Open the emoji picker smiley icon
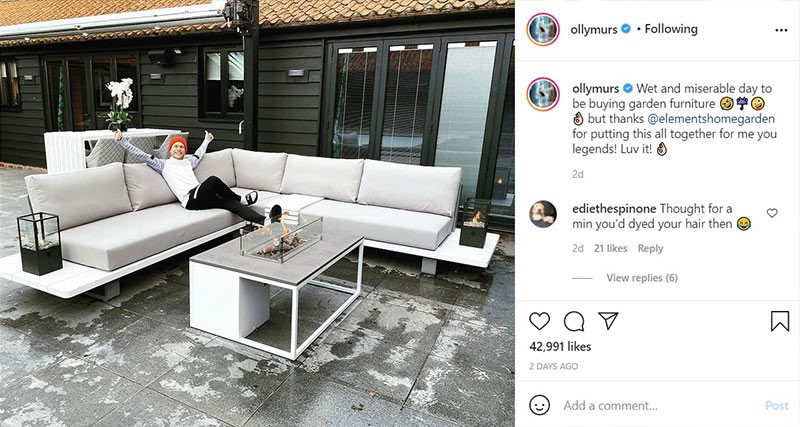This screenshot has width=800, height=427. [539, 405]
